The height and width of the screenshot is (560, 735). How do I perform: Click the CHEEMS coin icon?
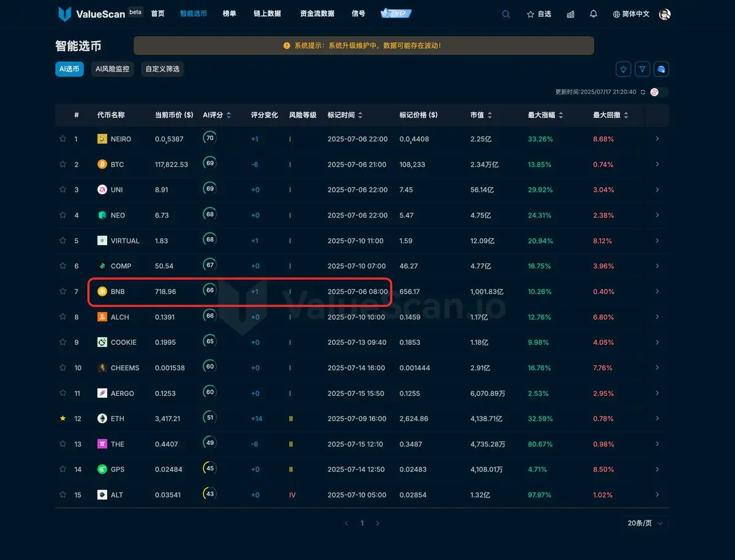[102, 368]
